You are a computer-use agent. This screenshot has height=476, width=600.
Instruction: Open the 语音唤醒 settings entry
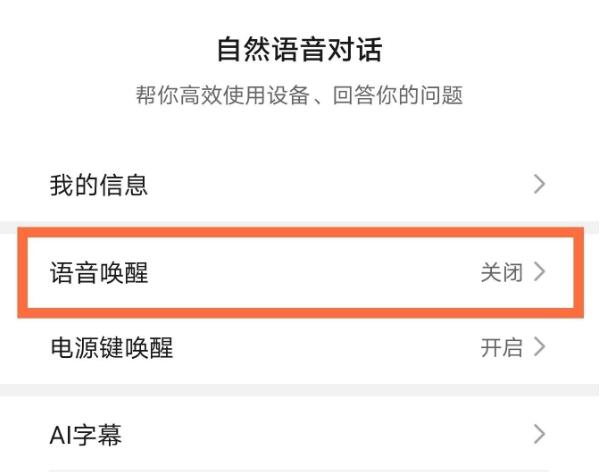coord(300,272)
